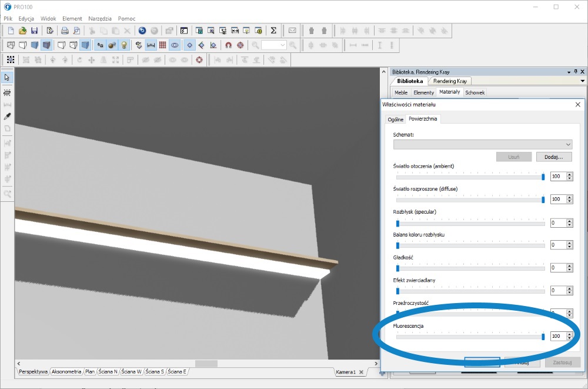The height and width of the screenshot is (389, 588).
Task: Click the Sigma summary icon
Action: click(x=273, y=31)
